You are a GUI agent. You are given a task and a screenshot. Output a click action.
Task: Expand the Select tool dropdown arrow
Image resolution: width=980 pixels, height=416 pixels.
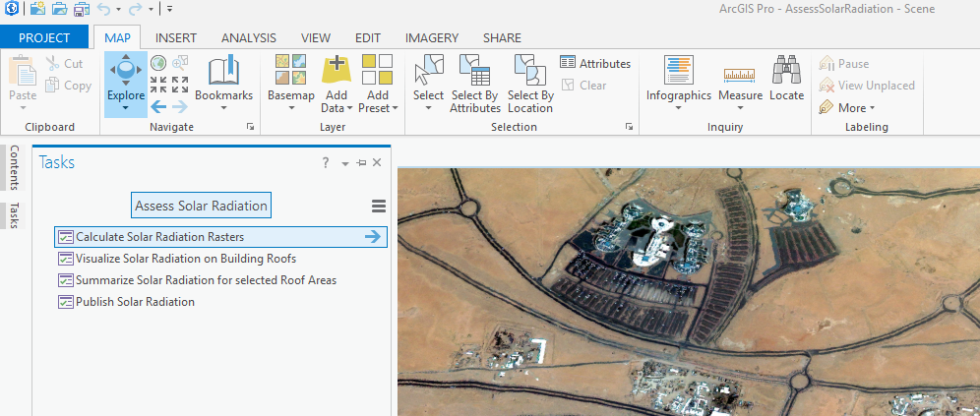(429, 109)
